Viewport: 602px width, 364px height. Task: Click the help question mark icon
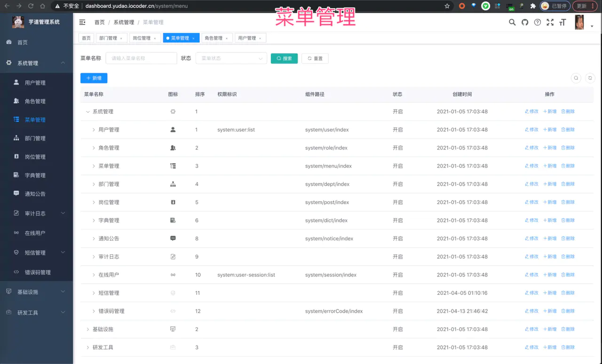538,22
